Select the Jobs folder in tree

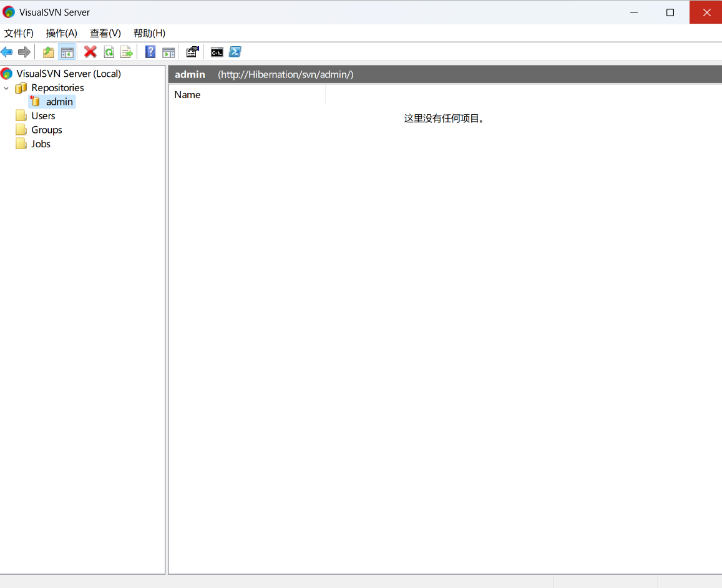point(41,144)
